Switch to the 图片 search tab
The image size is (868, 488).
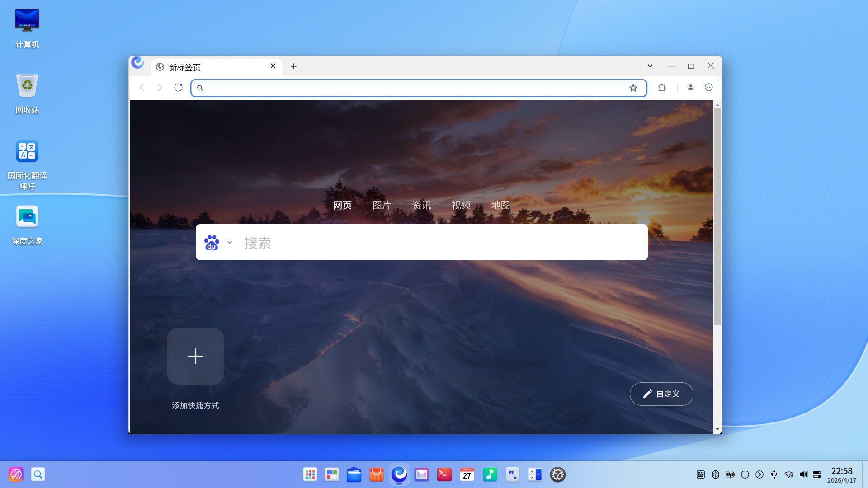click(381, 205)
